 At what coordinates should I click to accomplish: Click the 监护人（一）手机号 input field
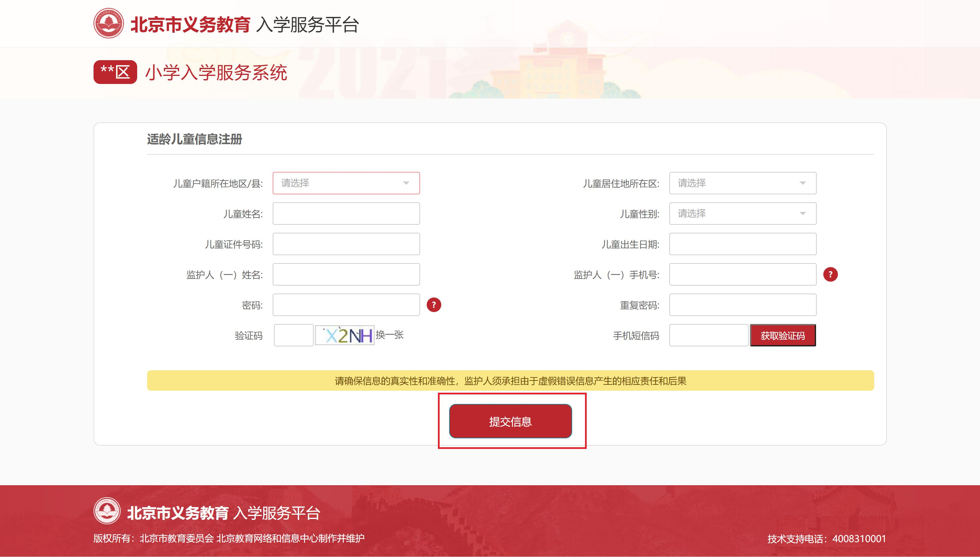(742, 274)
